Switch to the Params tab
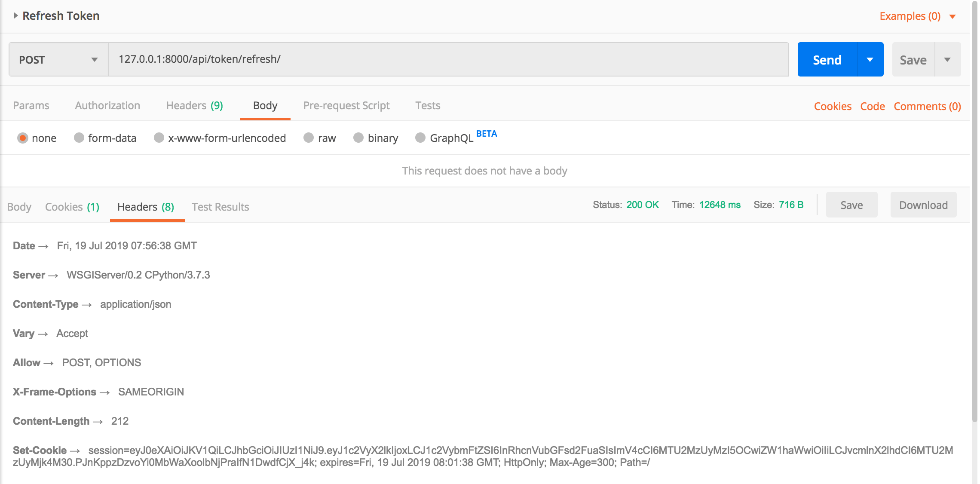The image size is (980, 484). [x=31, y=106]
